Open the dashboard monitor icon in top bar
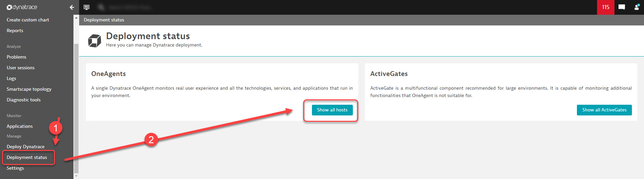This screenshot has width=644, height=179. pyautogui.click(x=87, y=7)
